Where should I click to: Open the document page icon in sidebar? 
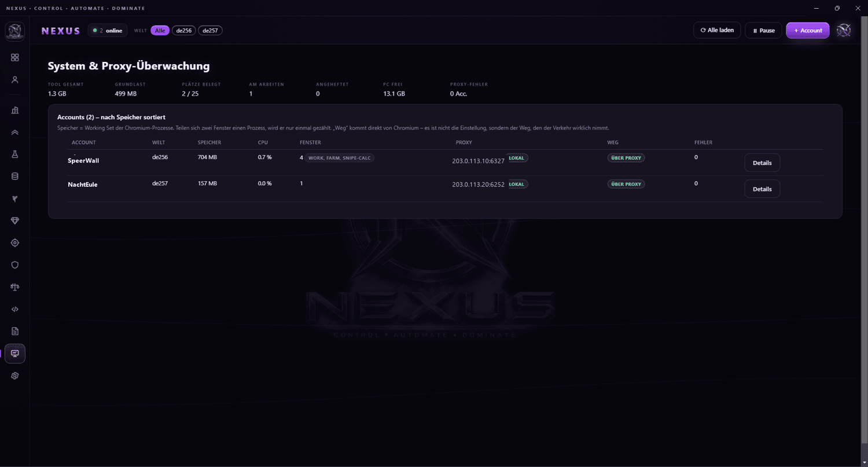coord(15,331)
